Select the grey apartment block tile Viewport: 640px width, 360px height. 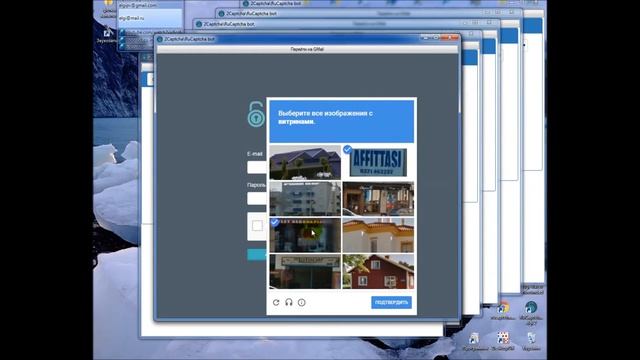point(305,199)
